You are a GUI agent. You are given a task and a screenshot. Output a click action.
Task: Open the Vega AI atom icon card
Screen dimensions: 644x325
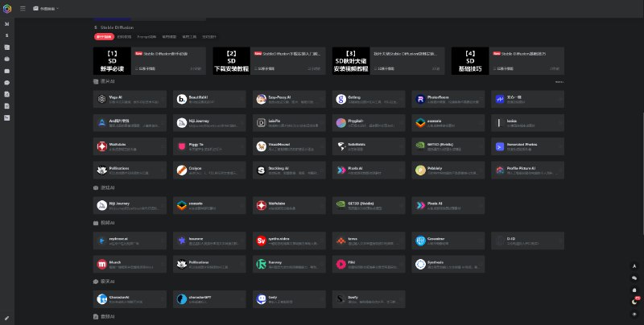coord(130,99)
